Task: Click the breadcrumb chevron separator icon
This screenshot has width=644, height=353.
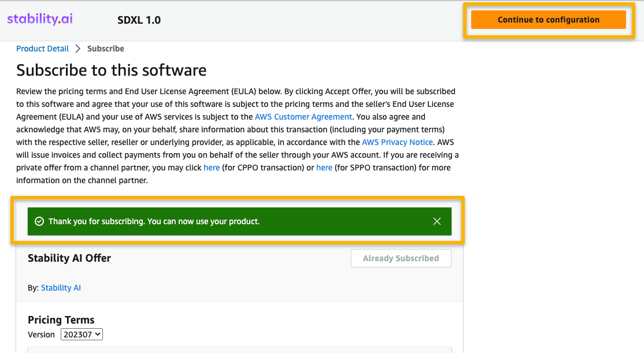Action: pyautogui.click(x=78, y=49)
